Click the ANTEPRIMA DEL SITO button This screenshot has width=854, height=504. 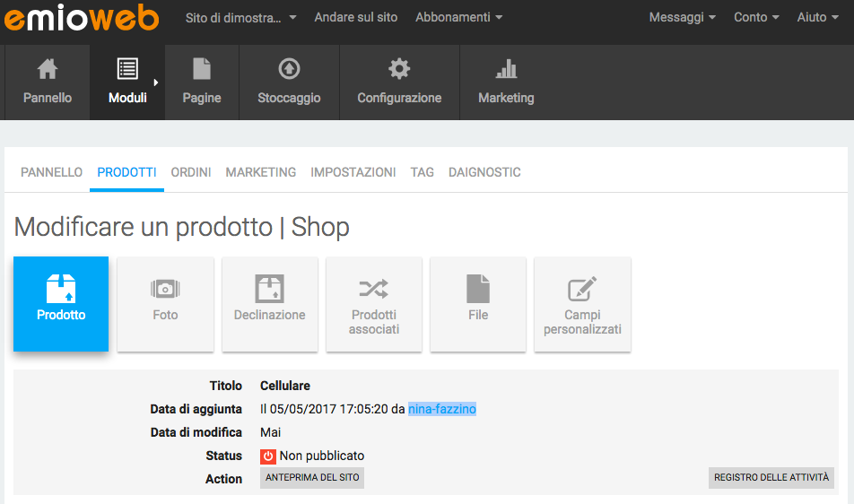pos(312,478)
